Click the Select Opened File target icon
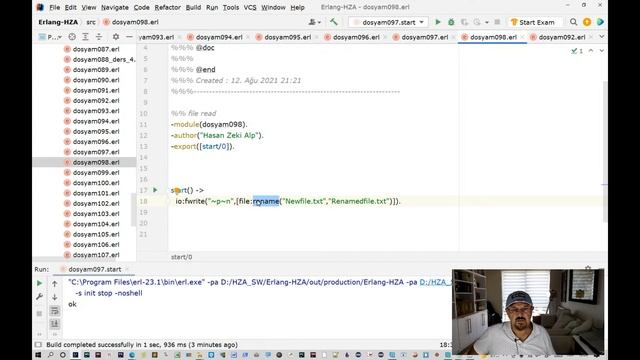The image size is (640, 360). pyautogui.click(x=72, y=37)
